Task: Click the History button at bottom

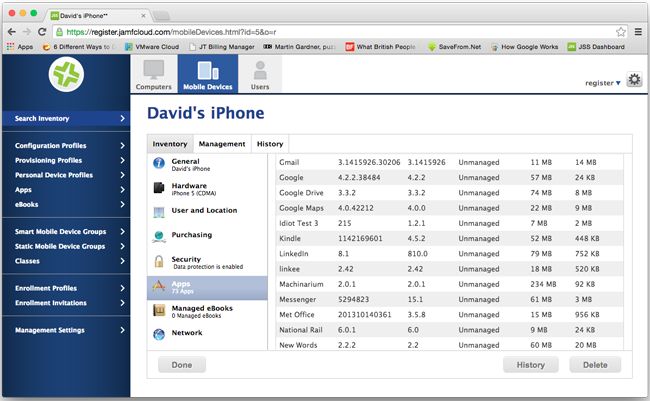Action: pos(531,365)
